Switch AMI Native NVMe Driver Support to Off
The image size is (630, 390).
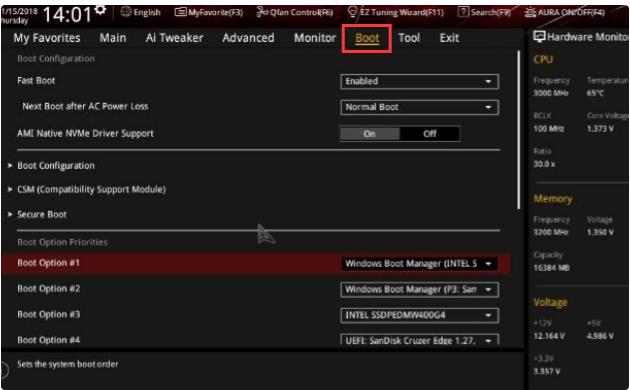pyautogui.click(x=430, y=134)
